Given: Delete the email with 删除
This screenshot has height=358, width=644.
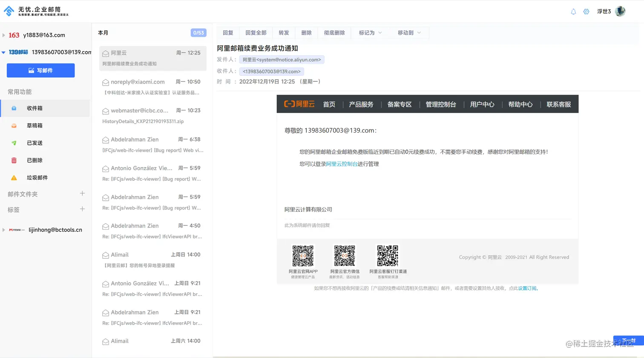Looking at the screenshot, I should [306, 33].
